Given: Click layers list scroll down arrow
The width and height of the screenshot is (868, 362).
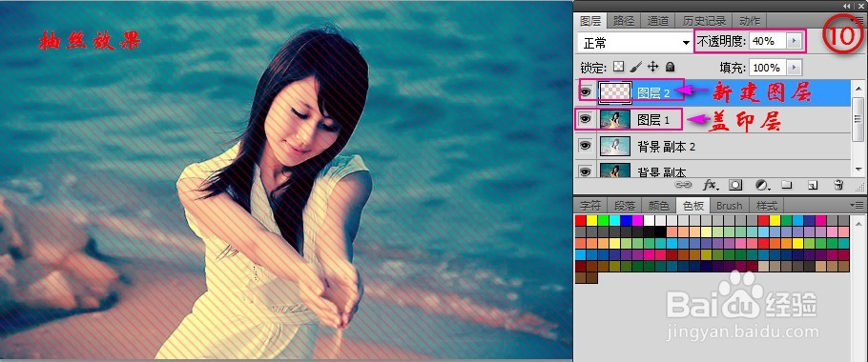Looking at the screenshot, I should [858, 170].
